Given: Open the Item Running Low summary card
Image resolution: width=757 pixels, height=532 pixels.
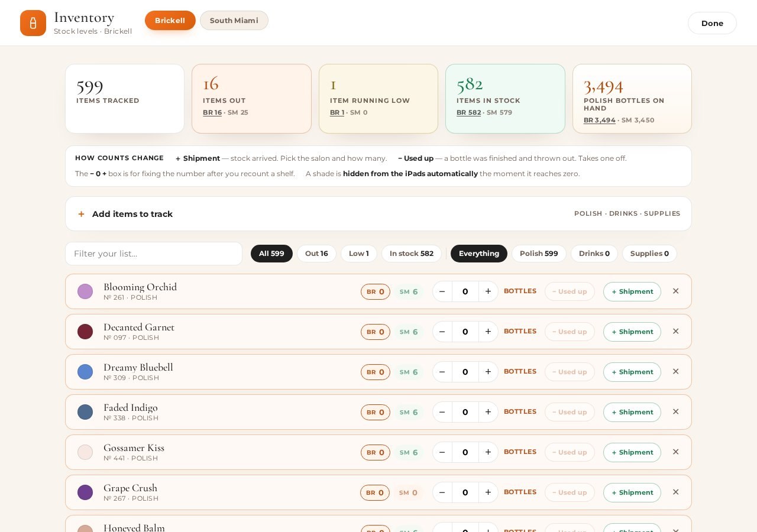Looking at the screenshot, I should click(378, 99).
